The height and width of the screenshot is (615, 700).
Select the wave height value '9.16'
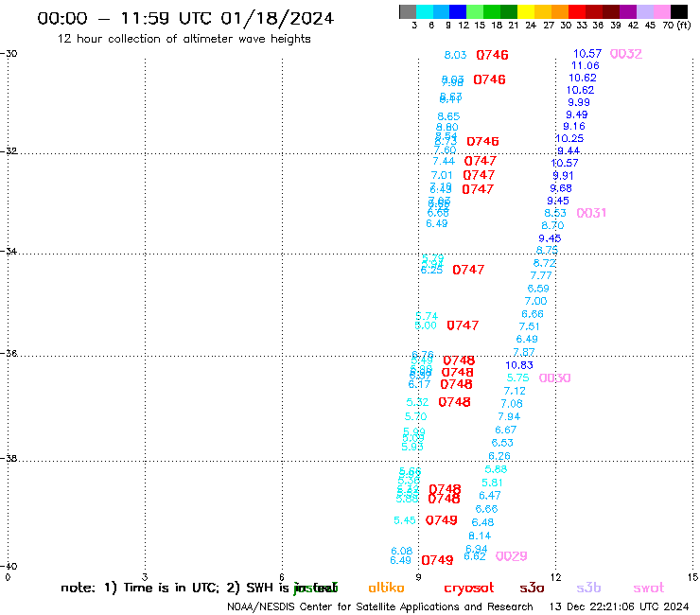point(574,127)
